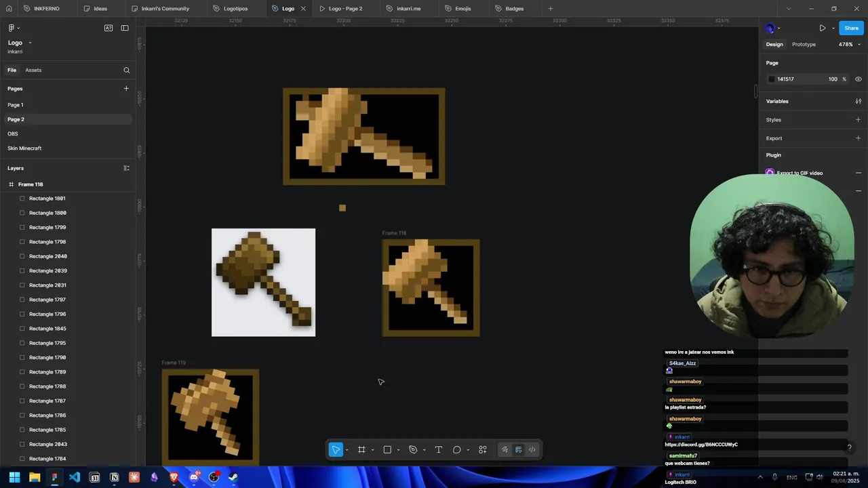Toggle the sidebar collapse icon
The width and height of the screenshot is (868, 488).
[125, 28]
